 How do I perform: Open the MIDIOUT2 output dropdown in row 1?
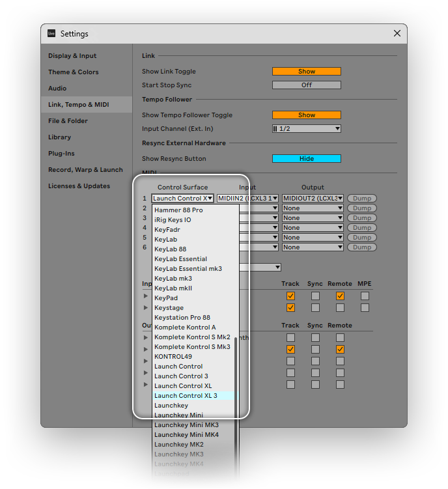point(313,199)
